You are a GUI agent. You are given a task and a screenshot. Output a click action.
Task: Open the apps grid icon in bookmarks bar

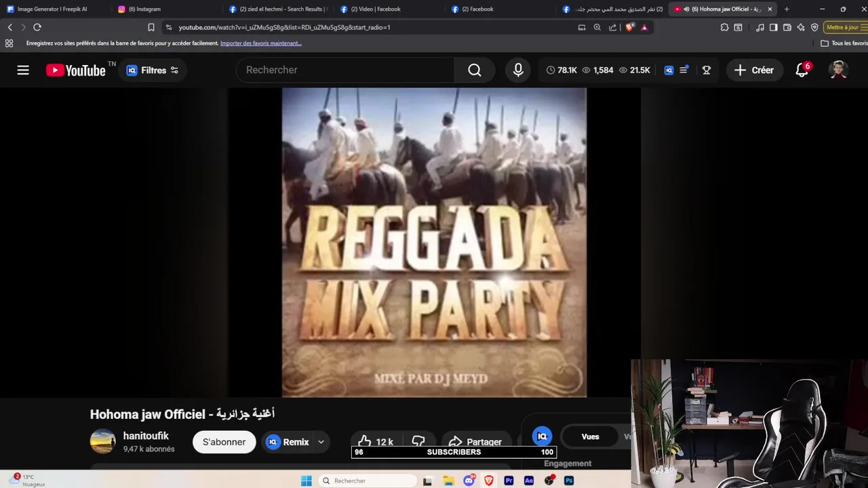[9, 43]
